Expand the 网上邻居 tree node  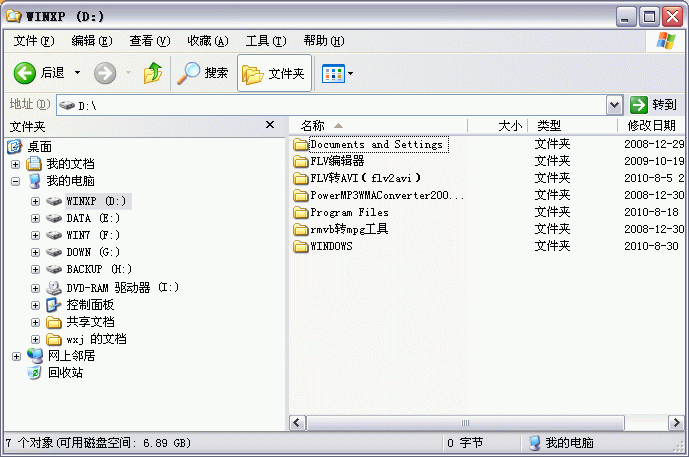[x=16, y=356]
